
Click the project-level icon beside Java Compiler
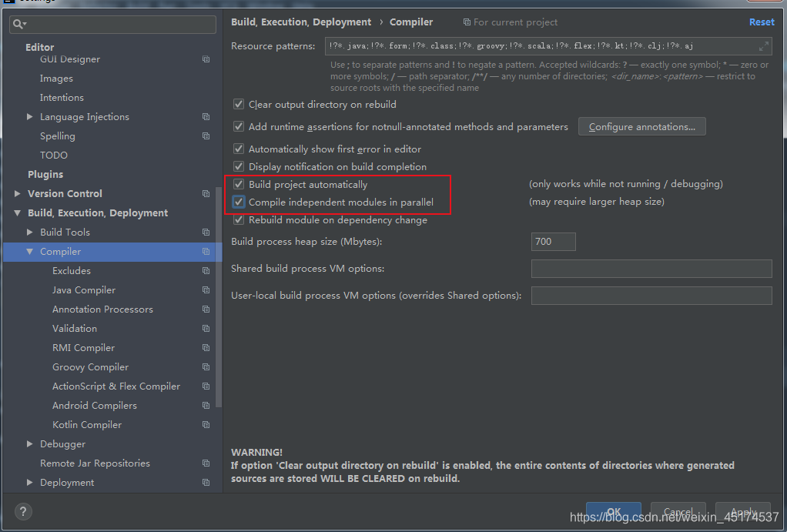[x=206, y=290]
